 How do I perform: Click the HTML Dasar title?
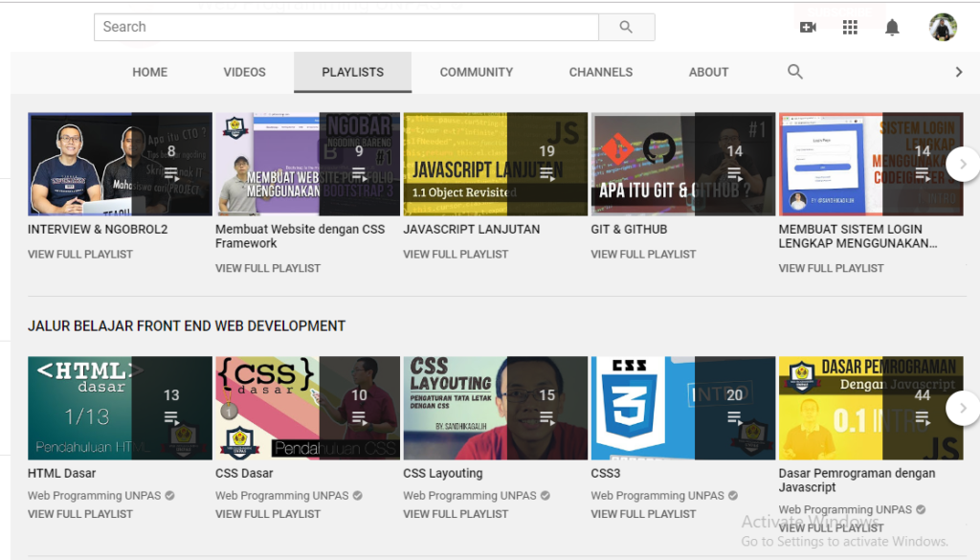(62, 473)
